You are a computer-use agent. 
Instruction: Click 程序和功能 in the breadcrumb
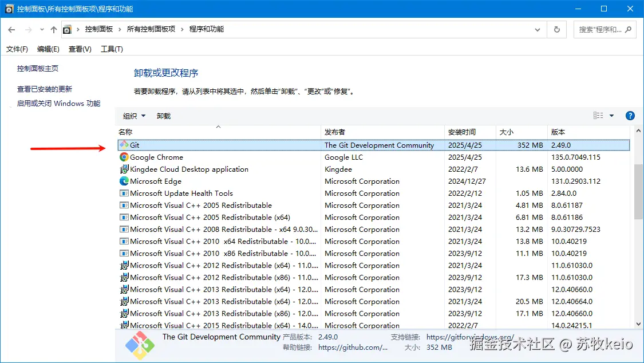207,29
